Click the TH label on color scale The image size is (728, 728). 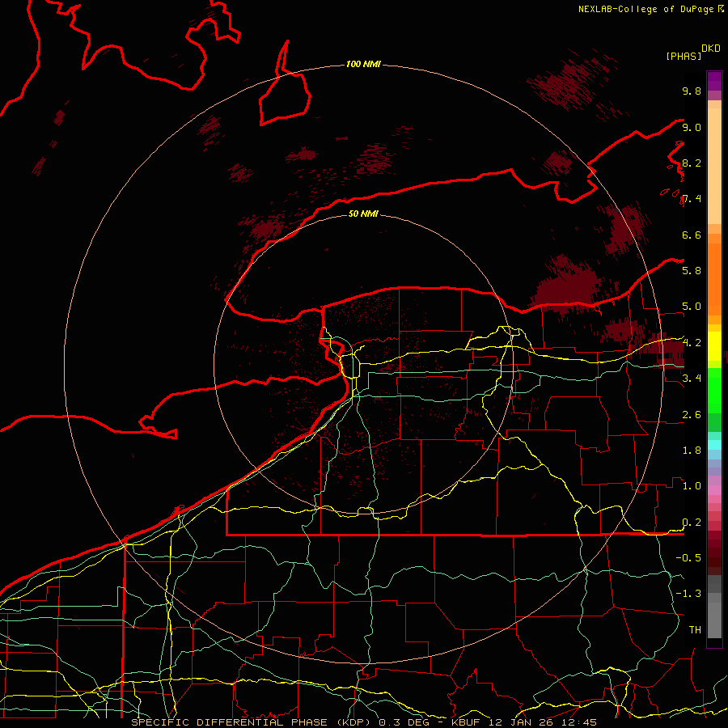[x=695, y=630]
